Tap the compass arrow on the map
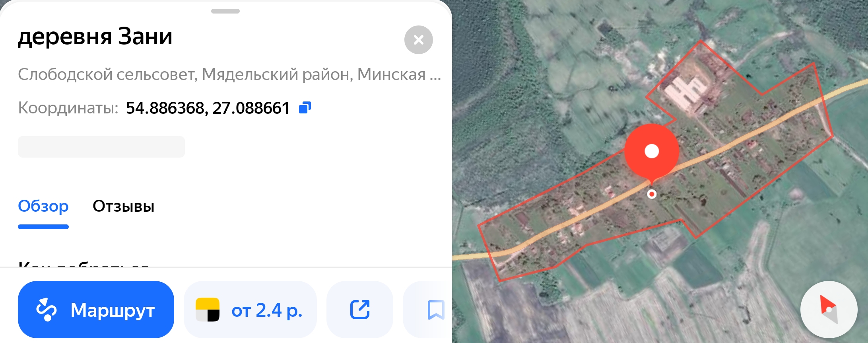This screenshot has height=343, width=868. pyautogui.click(x=829, y=310)
